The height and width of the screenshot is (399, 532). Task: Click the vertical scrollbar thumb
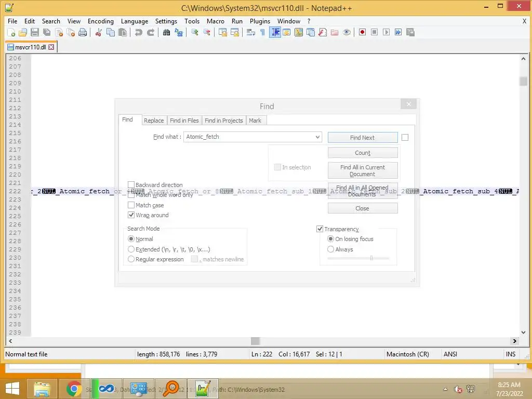[523, 82]
